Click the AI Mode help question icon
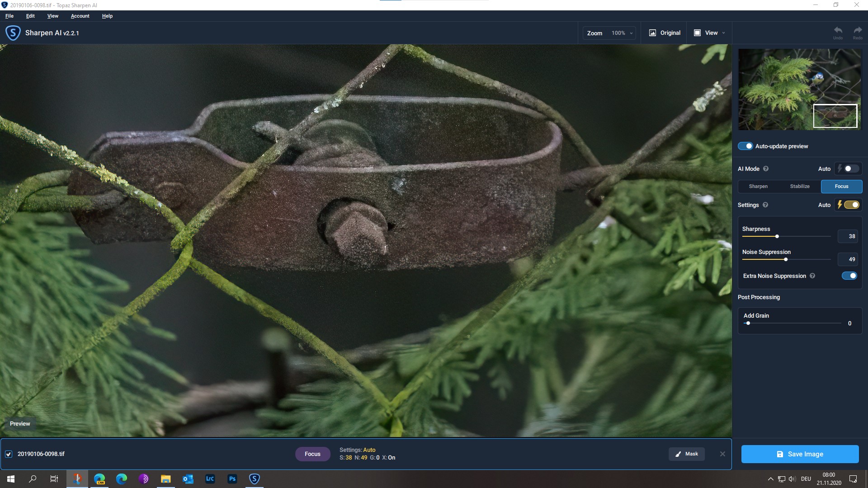 (766, 169)
